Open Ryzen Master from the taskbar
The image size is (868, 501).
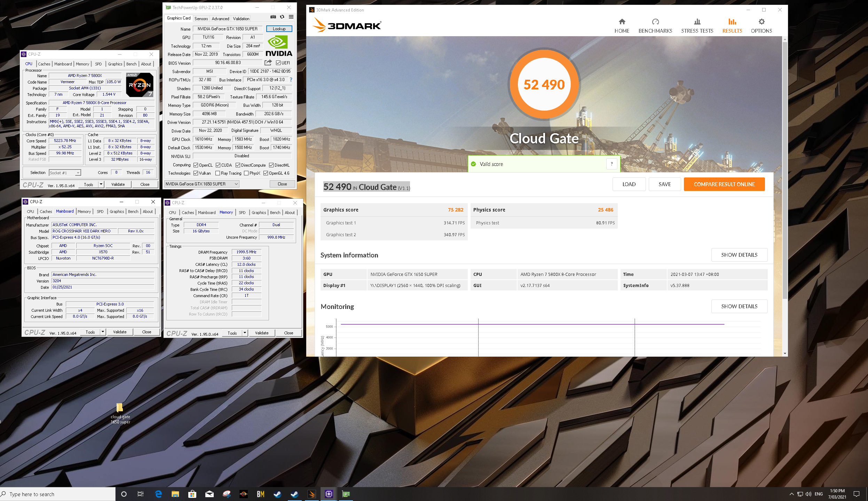[244, 494]
